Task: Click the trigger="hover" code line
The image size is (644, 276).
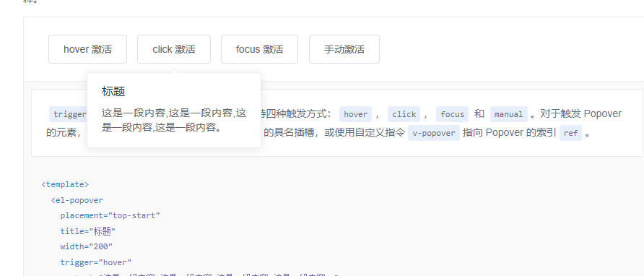Action: (x=96, y=262)
